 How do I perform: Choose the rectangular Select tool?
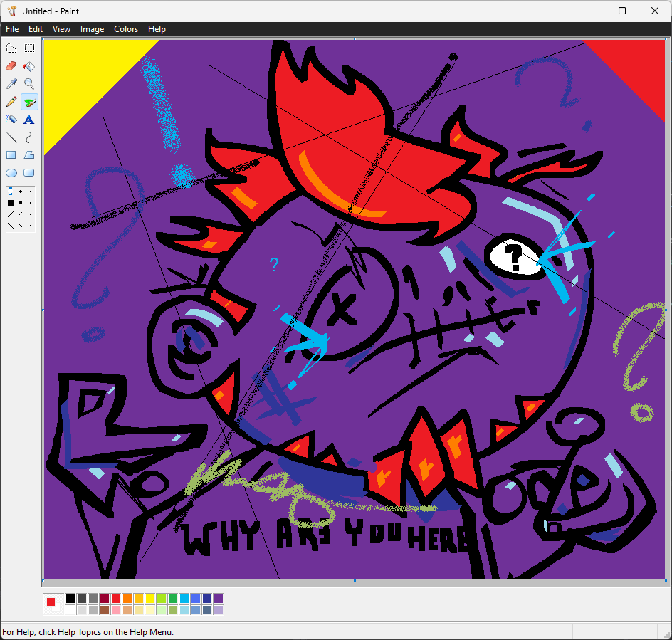click(x=29, y=48)
